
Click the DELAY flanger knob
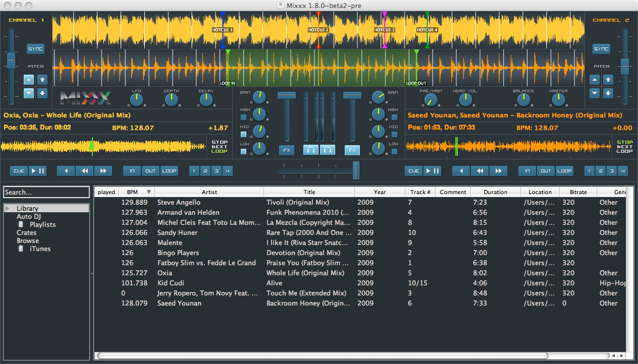coord(206,100)
